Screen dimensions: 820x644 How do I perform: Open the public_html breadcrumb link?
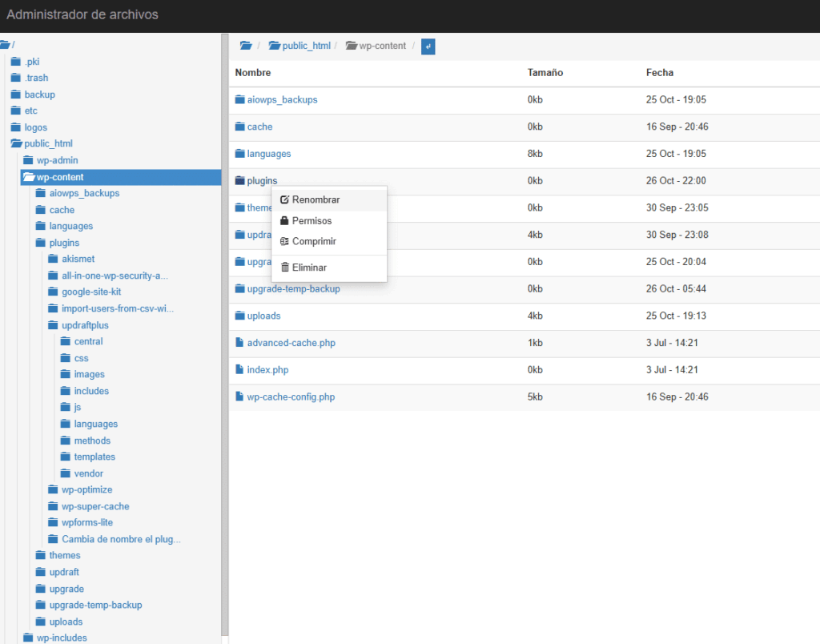[x=306, y=46]
